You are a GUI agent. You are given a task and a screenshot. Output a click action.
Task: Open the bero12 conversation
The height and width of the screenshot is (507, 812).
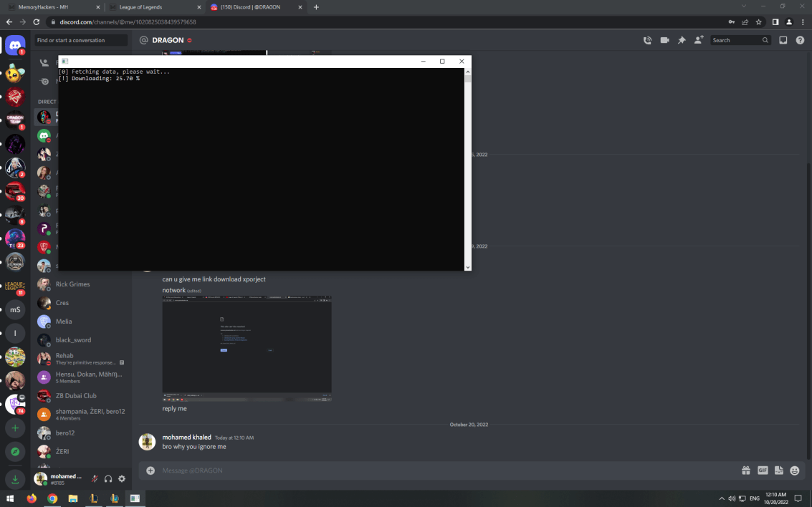click(x=81, y=433)
